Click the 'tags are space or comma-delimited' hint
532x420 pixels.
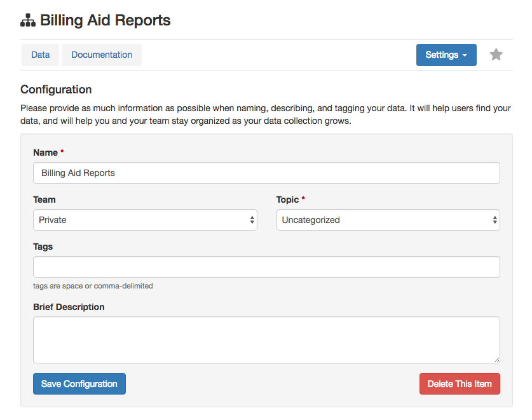[x=93, y=286]
